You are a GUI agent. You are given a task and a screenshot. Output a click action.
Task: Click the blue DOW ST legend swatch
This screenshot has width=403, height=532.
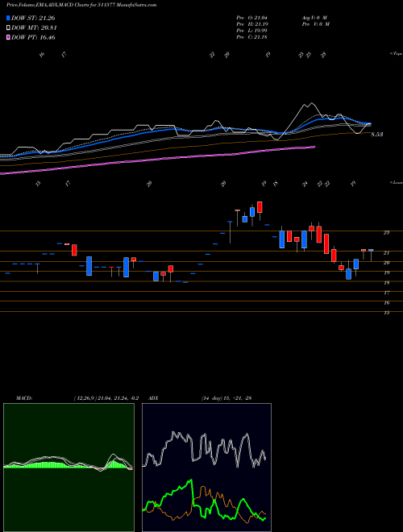[x=8, y=18]
